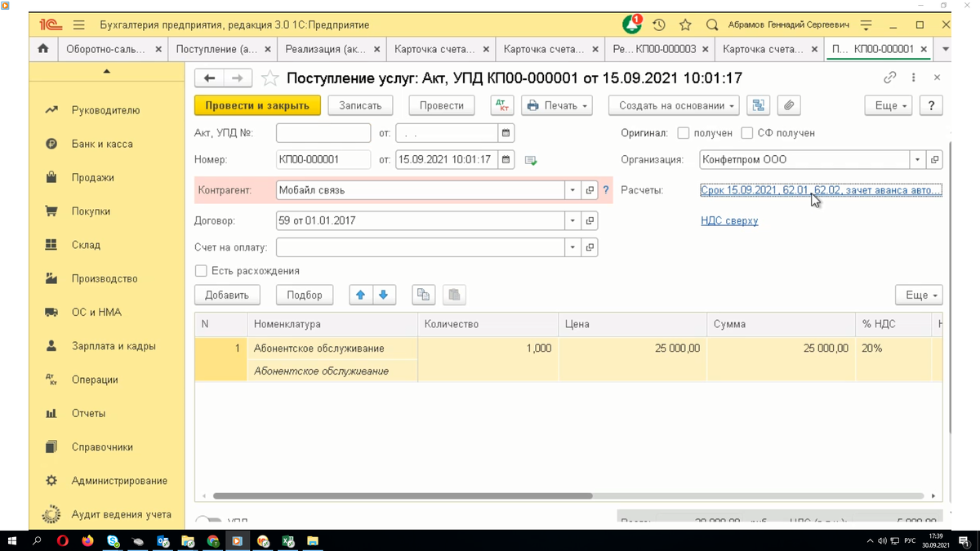Open Skype from the Windows taskbar
Screen dimensions: 980x551
click(x=113, y=540)
